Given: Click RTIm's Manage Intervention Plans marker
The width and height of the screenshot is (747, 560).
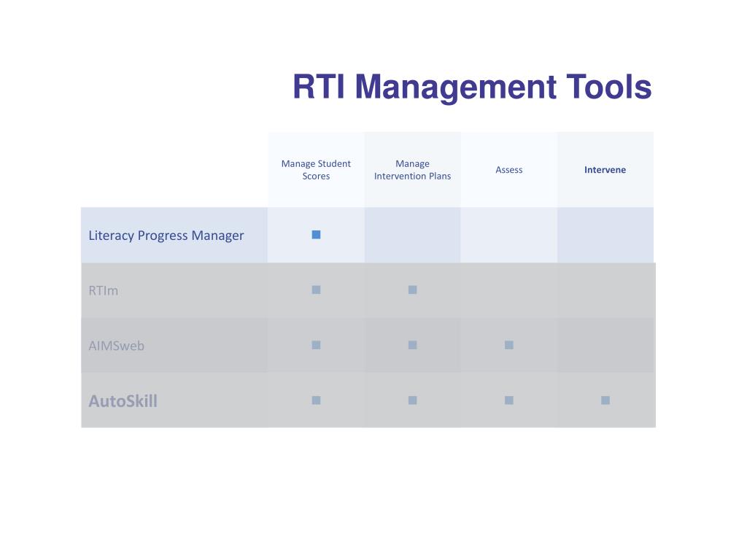Looking at the screenshot, I should (413, 289).
